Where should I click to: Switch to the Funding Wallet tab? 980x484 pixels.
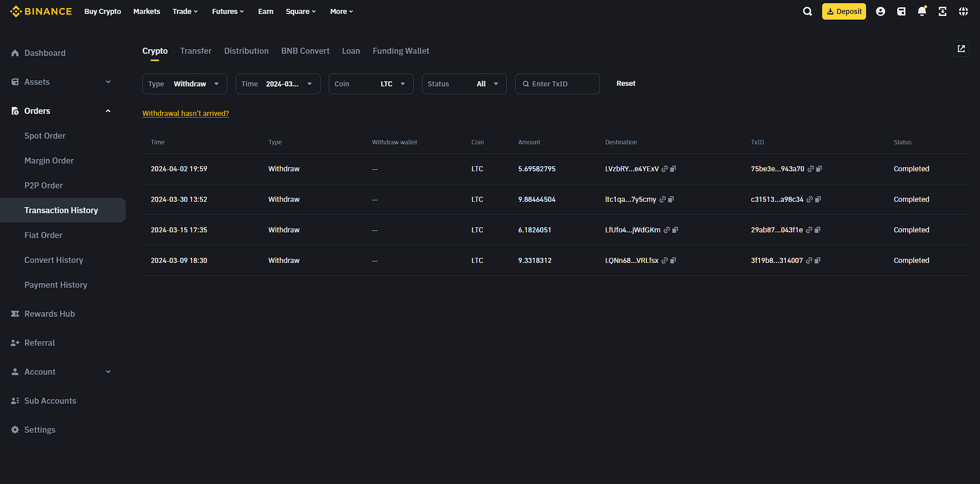coord(401,51)
